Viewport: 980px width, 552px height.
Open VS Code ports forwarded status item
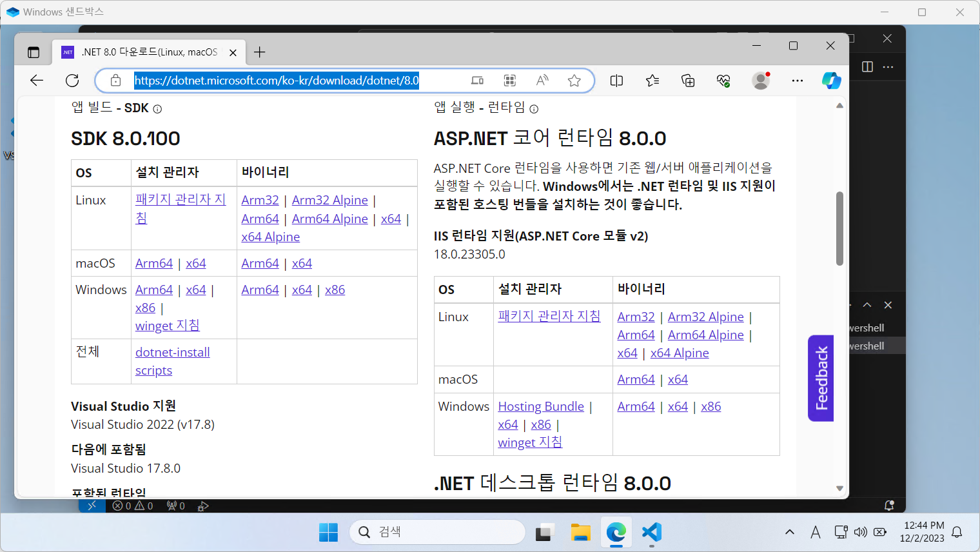(176, 506)
